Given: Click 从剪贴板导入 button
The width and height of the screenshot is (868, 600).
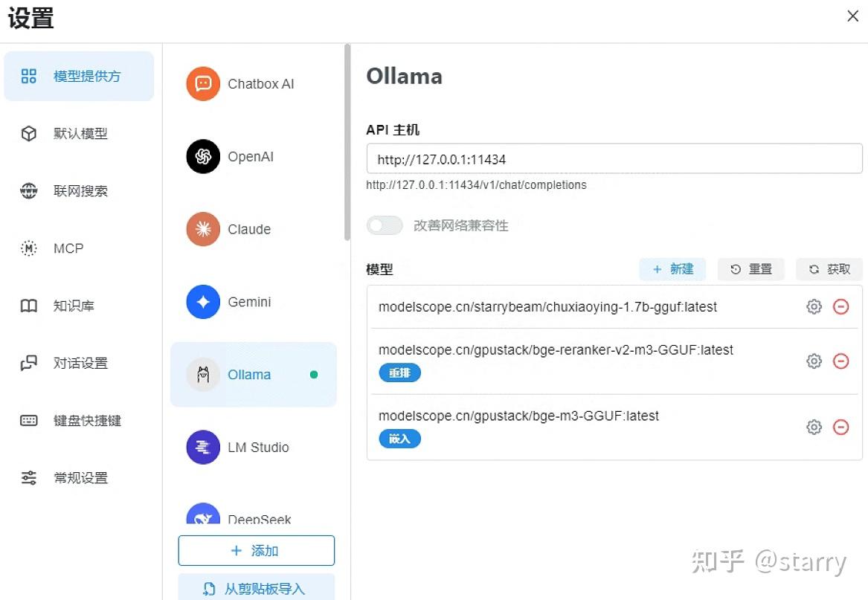Looking at the screenshot, I should (x=257, y=588).
